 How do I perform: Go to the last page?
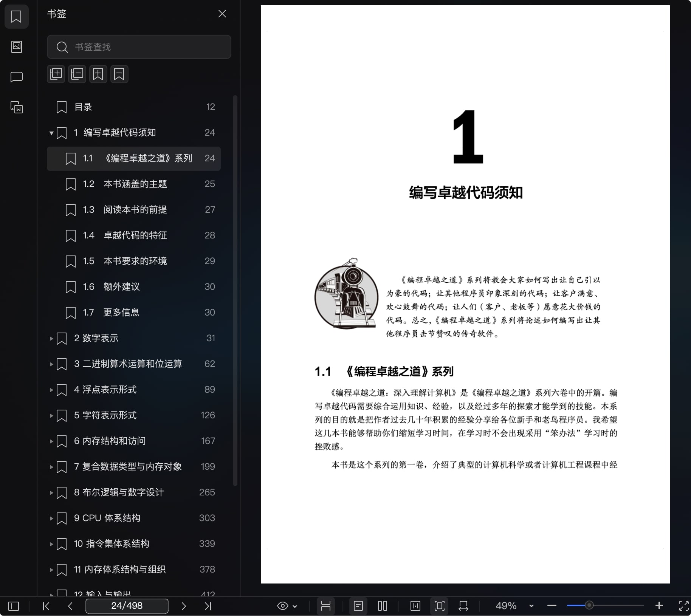point(208,606)
